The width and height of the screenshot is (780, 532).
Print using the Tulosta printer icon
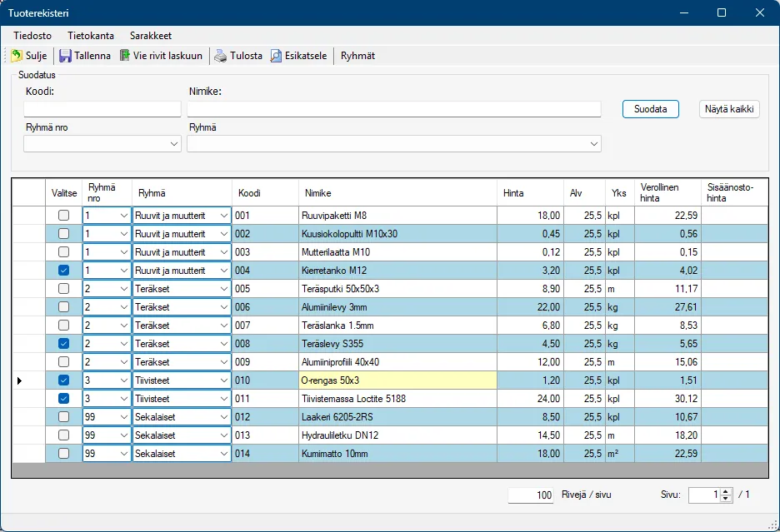point(220,56)
